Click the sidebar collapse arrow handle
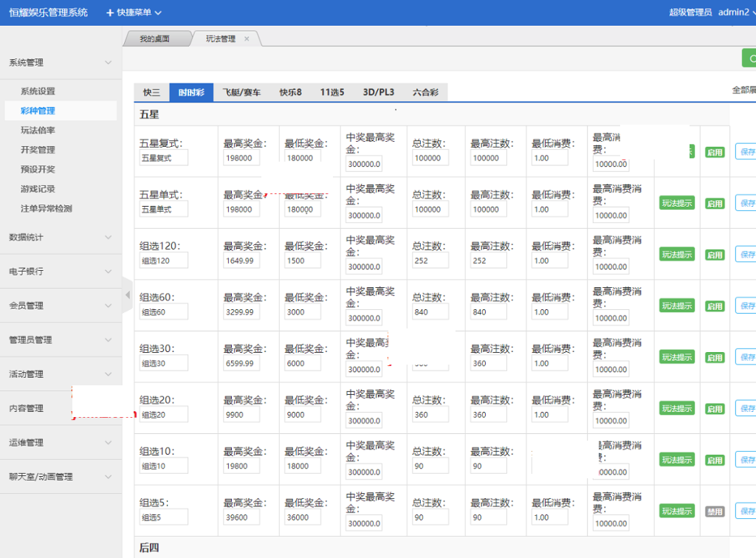Screen dimensions: 756x558 pyautogui.click(x=127, y=295)
